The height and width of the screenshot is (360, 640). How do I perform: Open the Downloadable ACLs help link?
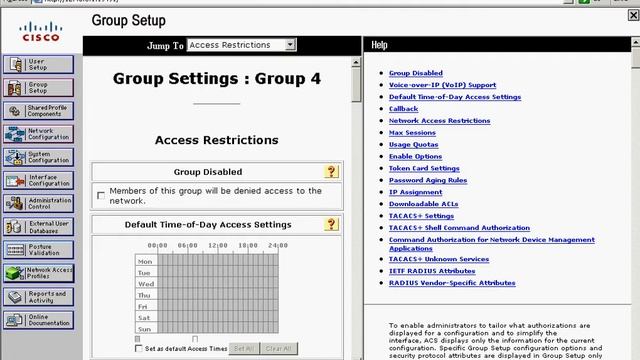point(423,204)
